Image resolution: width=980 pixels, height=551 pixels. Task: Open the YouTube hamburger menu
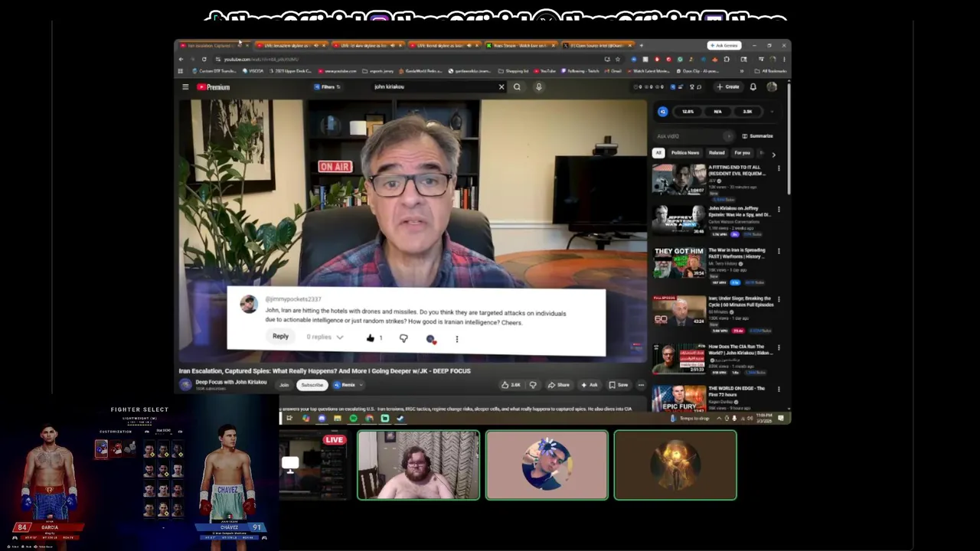185,87
